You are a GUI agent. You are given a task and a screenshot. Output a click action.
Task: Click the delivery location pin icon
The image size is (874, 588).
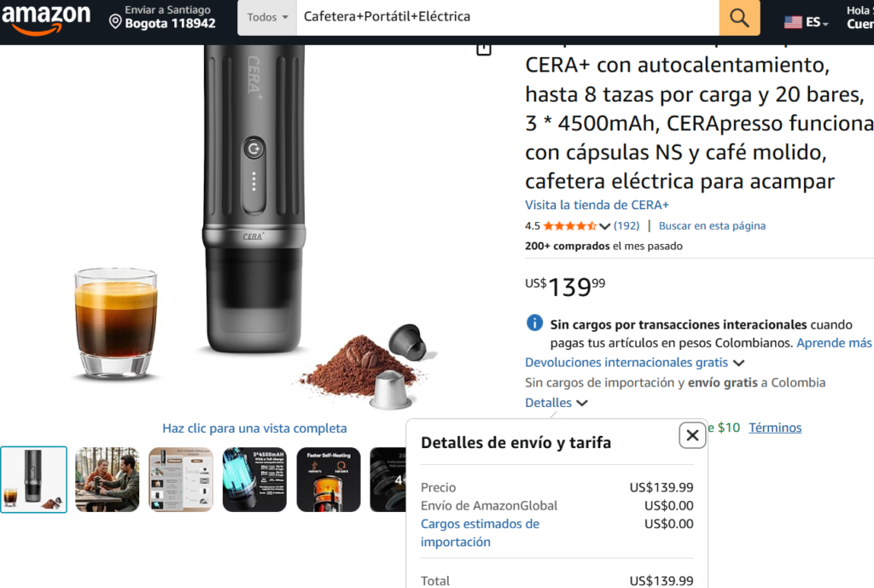pos(115,21)
